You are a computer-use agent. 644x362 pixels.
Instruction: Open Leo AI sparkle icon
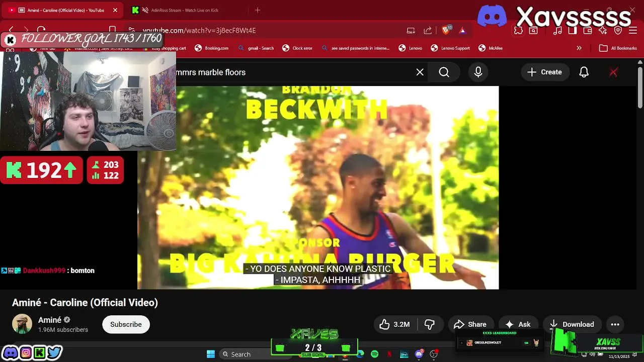point(603,30)
